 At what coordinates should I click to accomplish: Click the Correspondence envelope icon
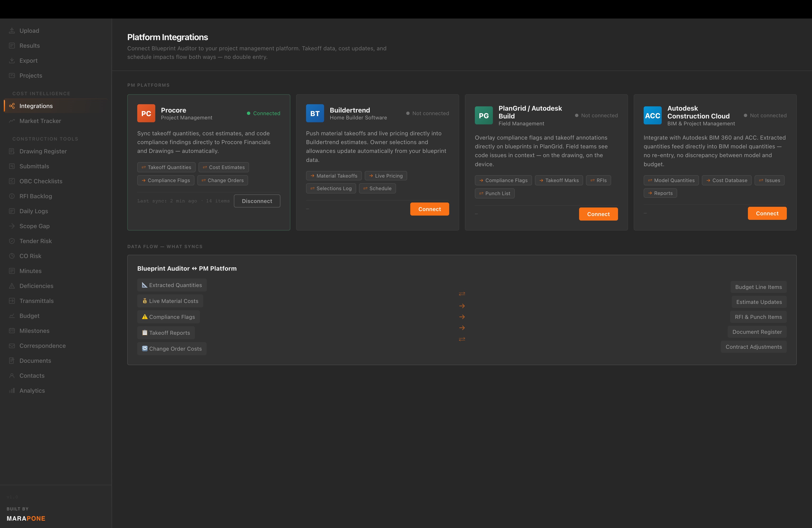(12, 346)
